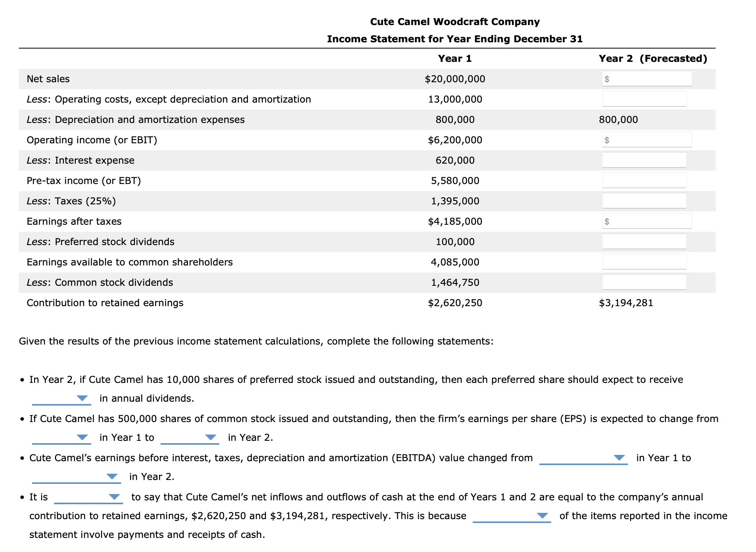
Task: Click the Year 2 Interest expense input field
Action: [x=644, y=160]
